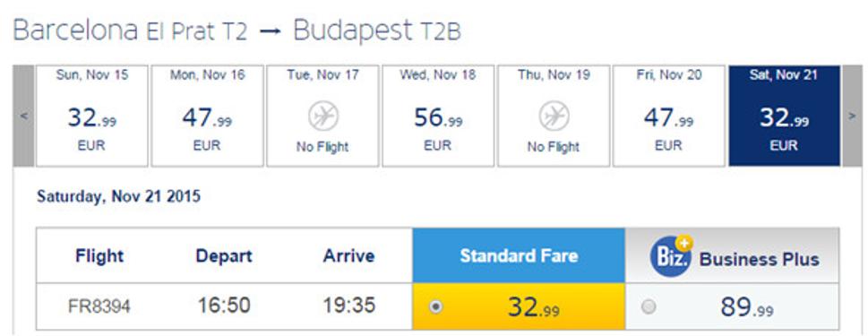Click the next dates right arrow

coord(852,116)
